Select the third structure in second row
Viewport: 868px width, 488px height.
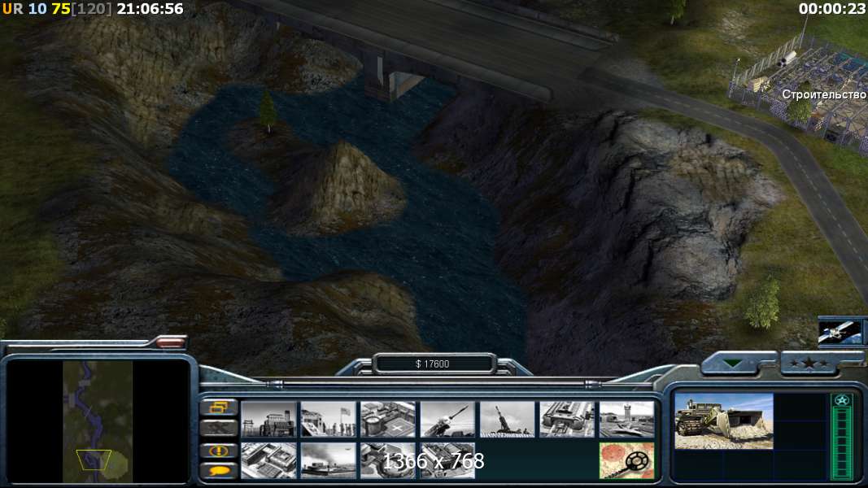pyautogui.click(x=387, y=460)
